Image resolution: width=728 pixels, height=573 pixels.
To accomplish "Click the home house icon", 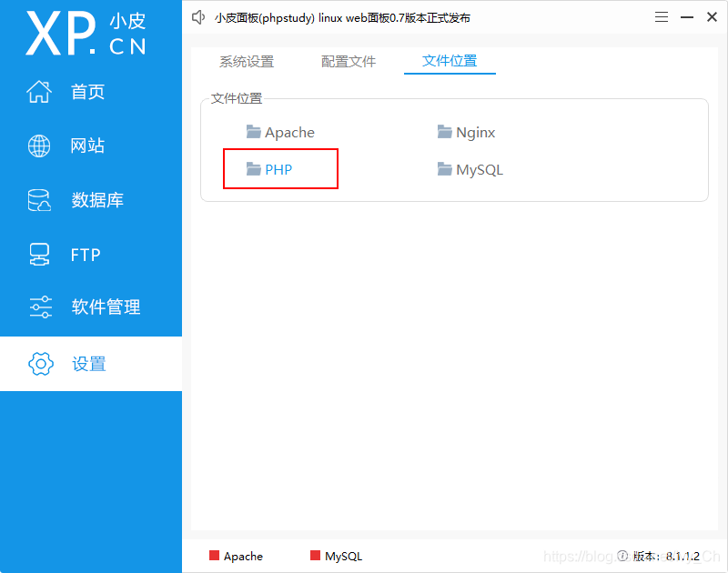I will tap(39, 91).
